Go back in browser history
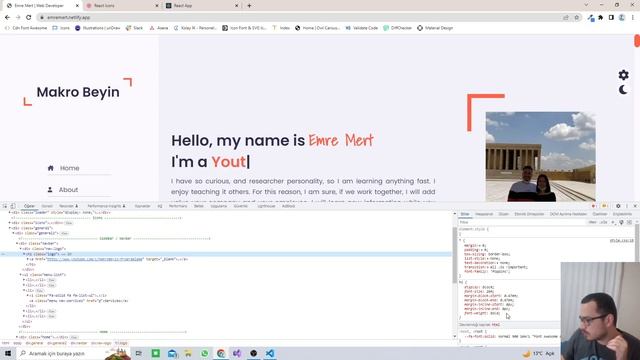 click(7, 18)
